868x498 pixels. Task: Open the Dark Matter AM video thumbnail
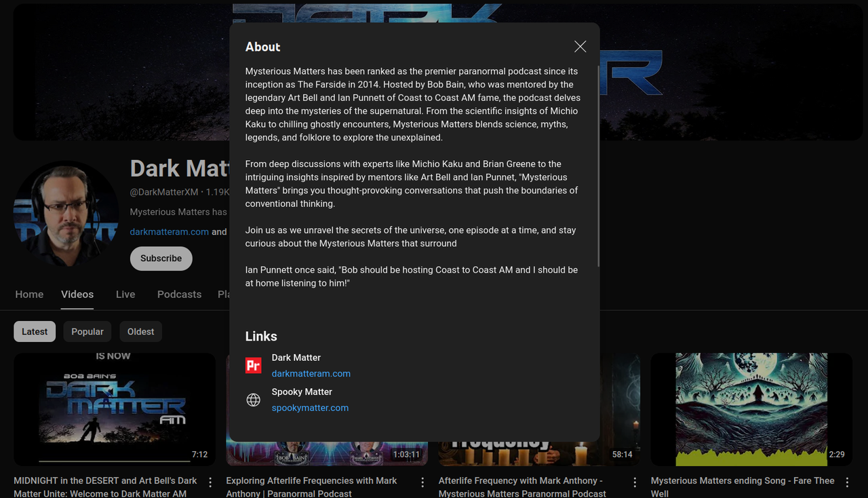coord(115,409)
